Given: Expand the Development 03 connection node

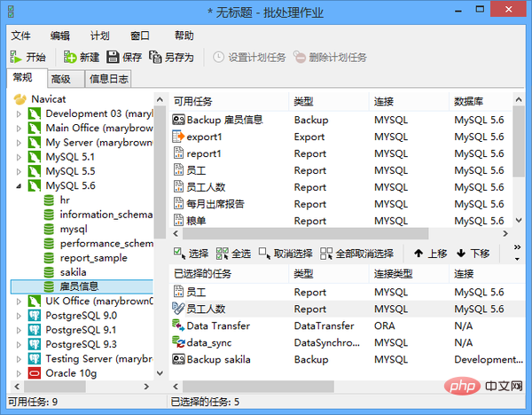Looking at the screenshot, I should pos(19,114).
